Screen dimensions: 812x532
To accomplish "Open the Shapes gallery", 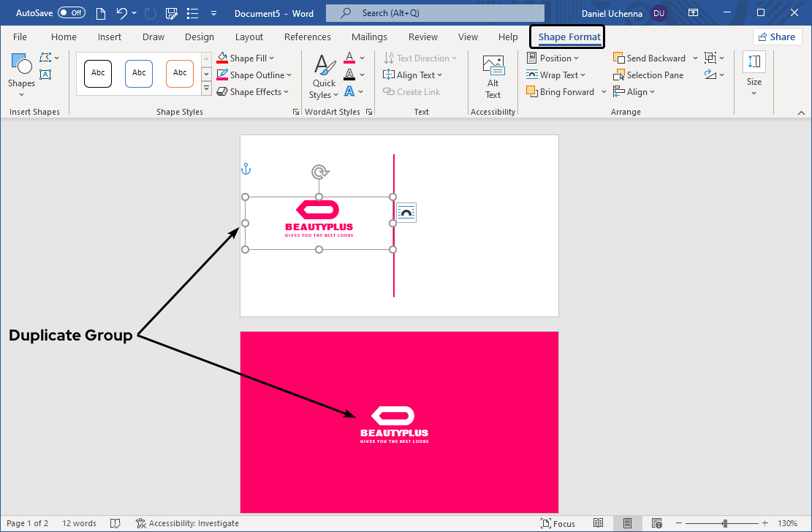I will [21, 73].
